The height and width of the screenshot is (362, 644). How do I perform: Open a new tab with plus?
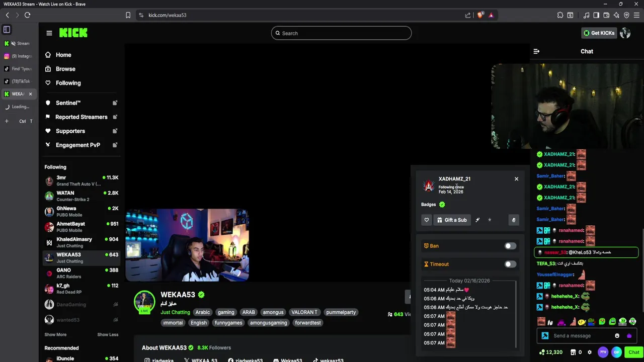pos(7,121)
